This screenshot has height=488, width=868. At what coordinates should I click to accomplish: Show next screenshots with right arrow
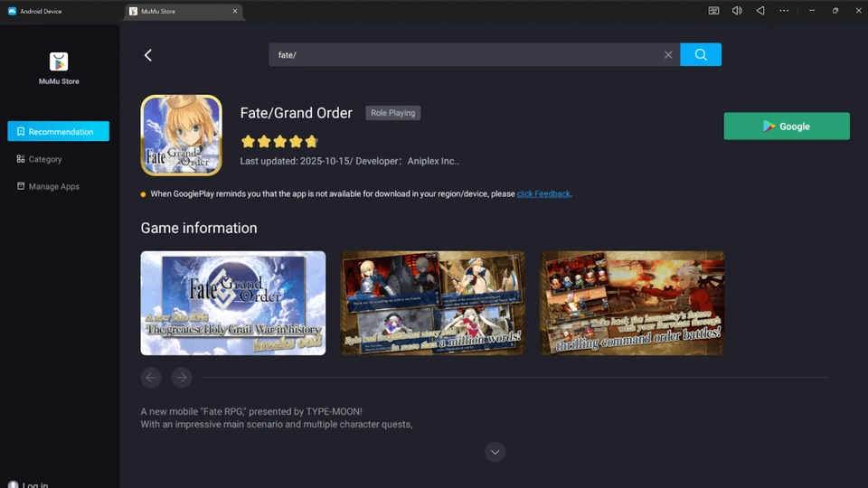(182, 378)
